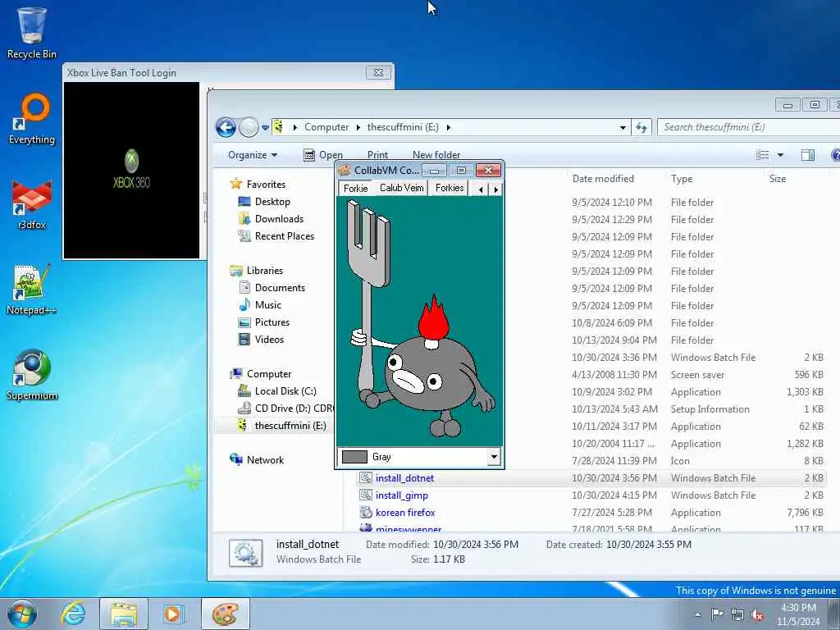Switch to the Forkies tab
This screenshot has height=630, width=840.
(449, 188)
